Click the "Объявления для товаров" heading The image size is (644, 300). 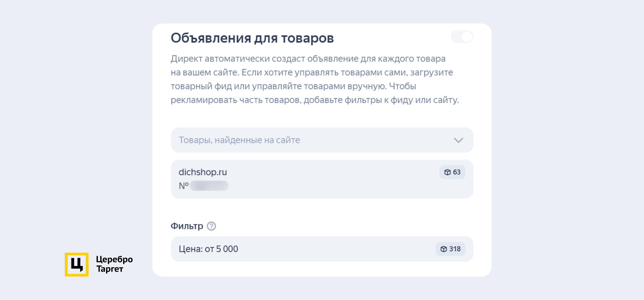[252, 38]
